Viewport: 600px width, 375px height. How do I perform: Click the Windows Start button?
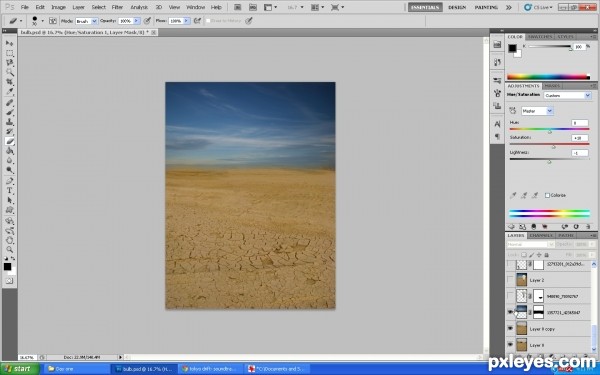click(x=20, y=369)
